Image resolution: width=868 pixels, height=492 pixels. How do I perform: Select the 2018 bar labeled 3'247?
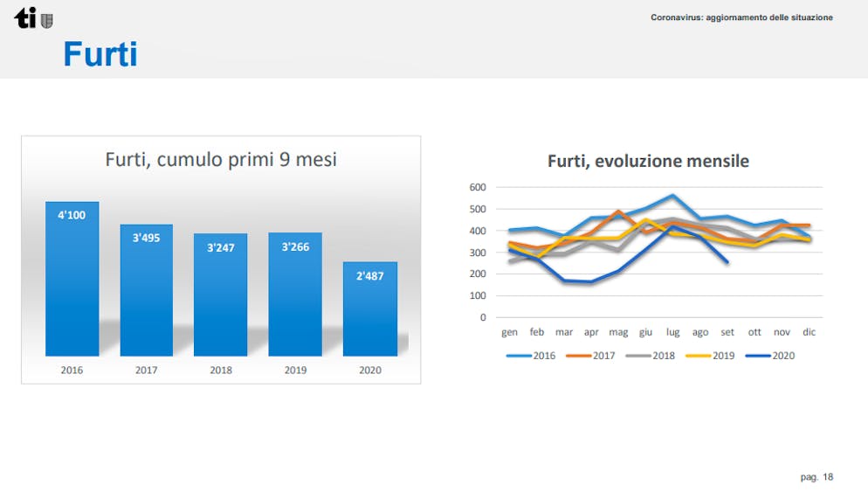pyautogui.click(x=220, y=295)
